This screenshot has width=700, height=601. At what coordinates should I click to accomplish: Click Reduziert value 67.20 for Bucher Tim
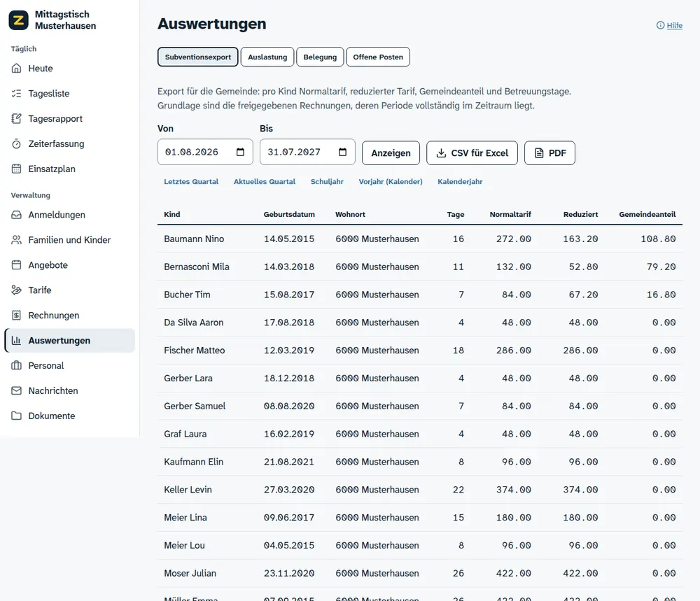[x=583, y=295]
